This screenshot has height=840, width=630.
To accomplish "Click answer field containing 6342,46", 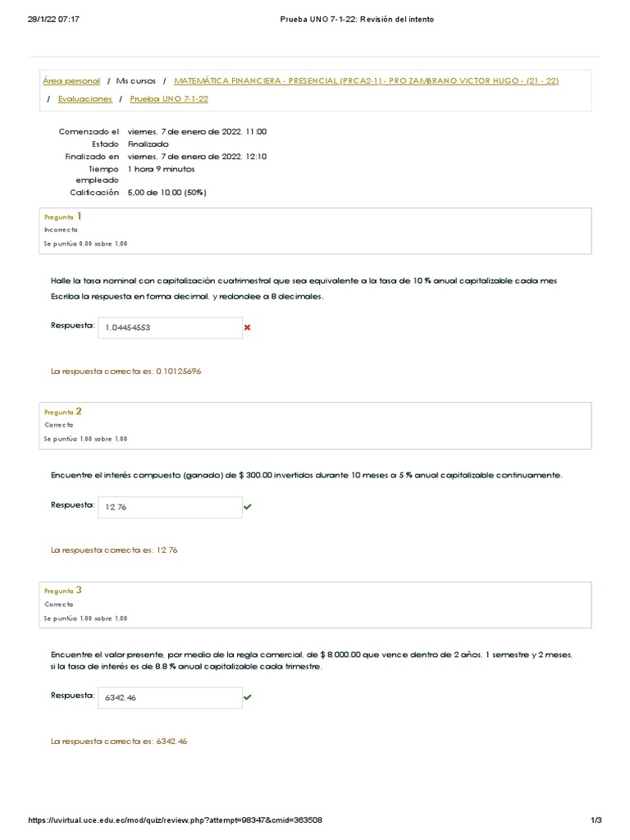I will [x=170, y=697].
